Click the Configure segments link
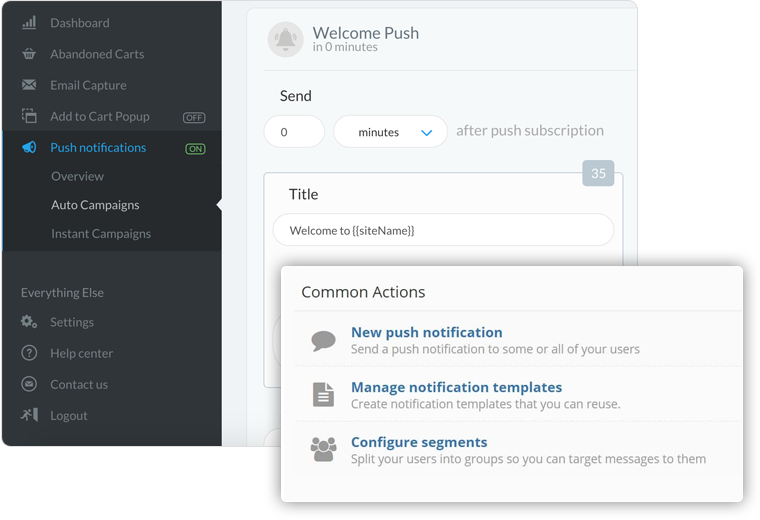The width and height of the screenshot is (760, 520). coord(419,442)
